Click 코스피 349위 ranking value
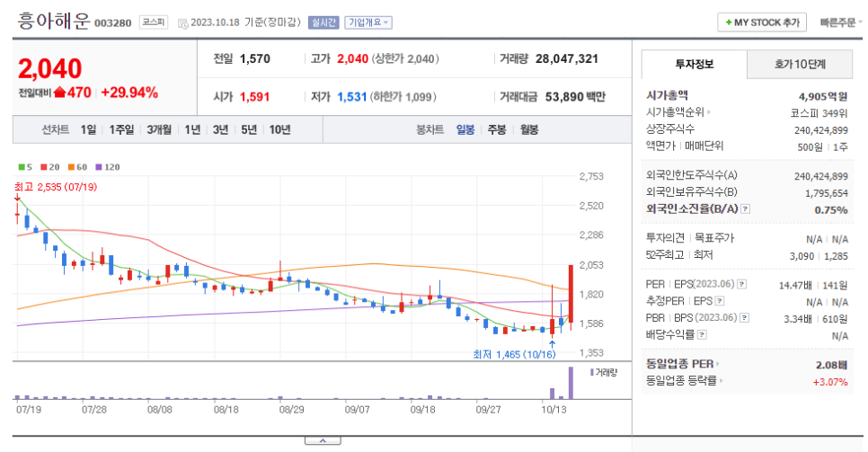This screenshot has width=868, height=452. pyautogui.click(x=819, y=113)
